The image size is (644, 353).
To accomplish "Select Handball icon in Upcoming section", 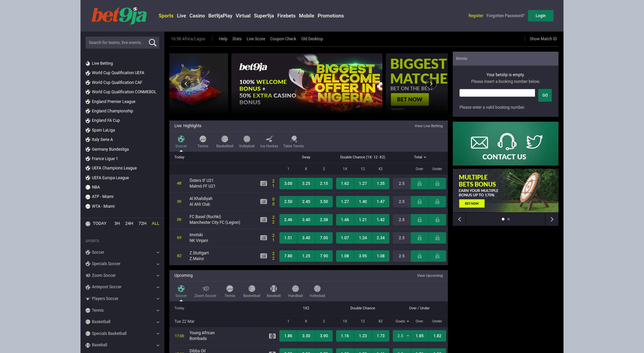I will [x=296, y=289].
